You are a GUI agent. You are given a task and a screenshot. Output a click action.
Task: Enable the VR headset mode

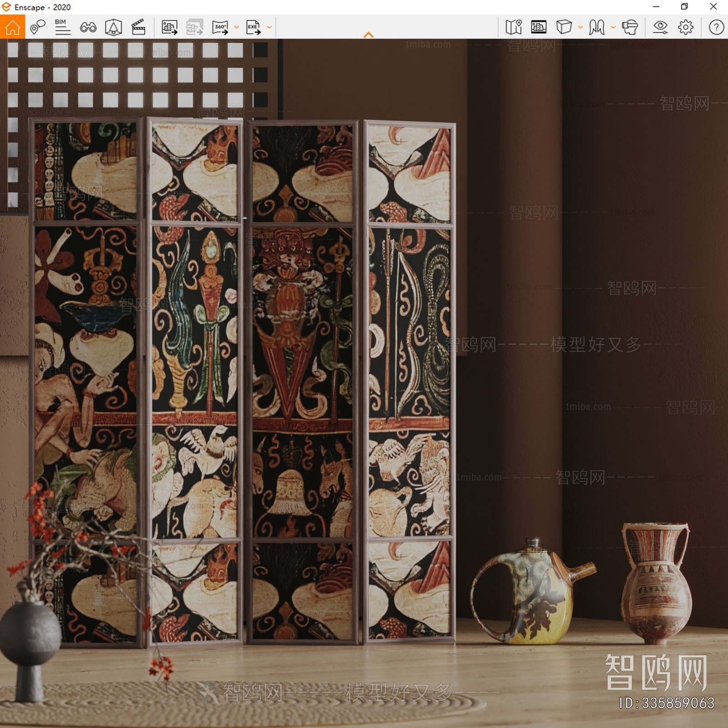630,27
